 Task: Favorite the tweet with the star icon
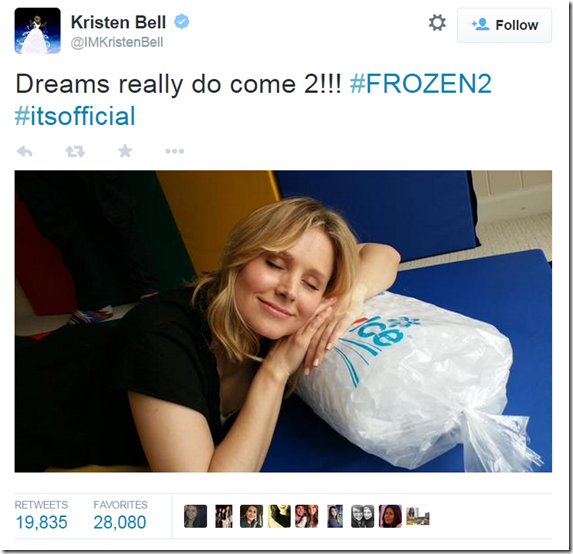(125, 151)
